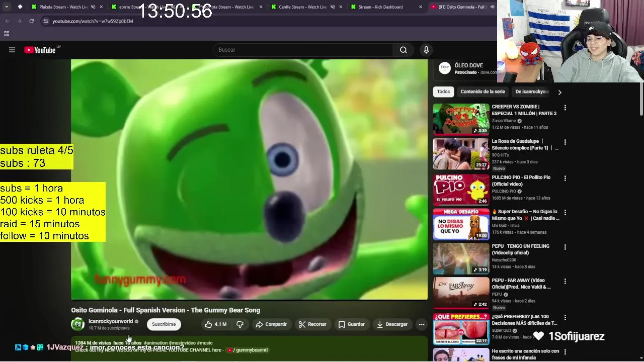
Task: Select Contenido de la serie chip
Action: 482,92
